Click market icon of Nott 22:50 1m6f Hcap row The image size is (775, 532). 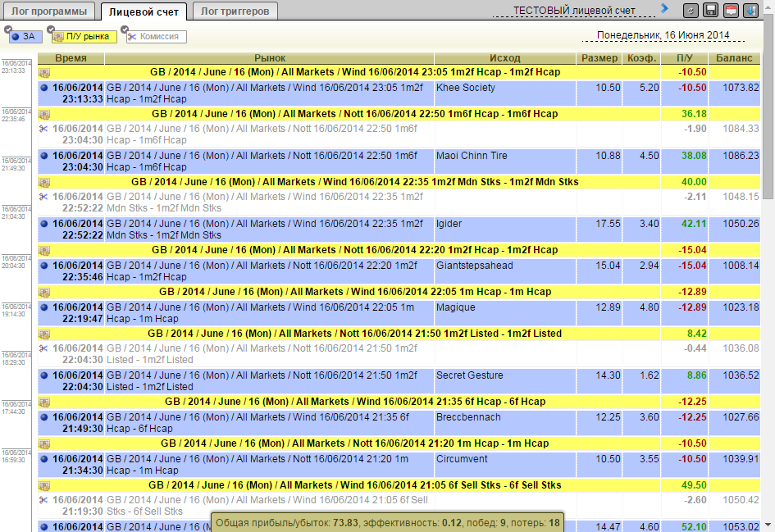tap(44, 115)
